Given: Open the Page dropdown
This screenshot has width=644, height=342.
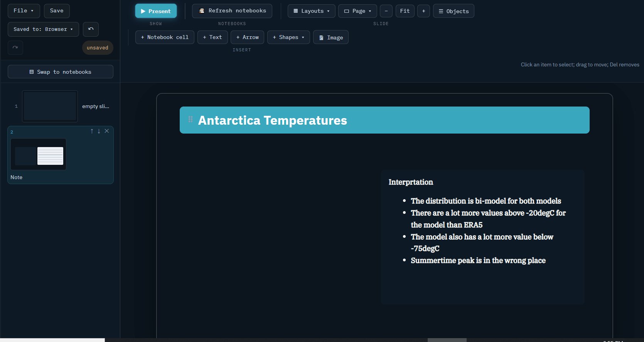Looking at the screenshot, I should coord(357,11).
